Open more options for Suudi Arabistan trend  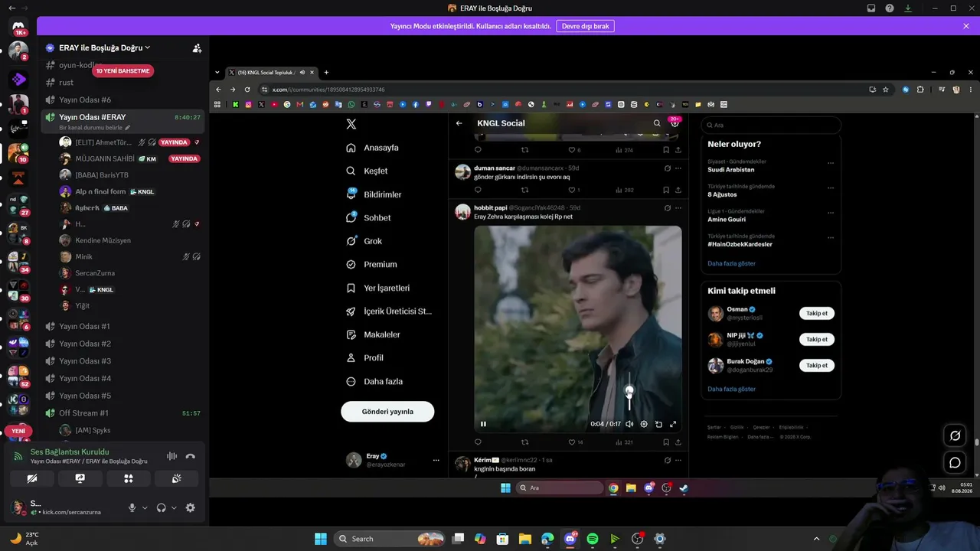tap(831, 163)
